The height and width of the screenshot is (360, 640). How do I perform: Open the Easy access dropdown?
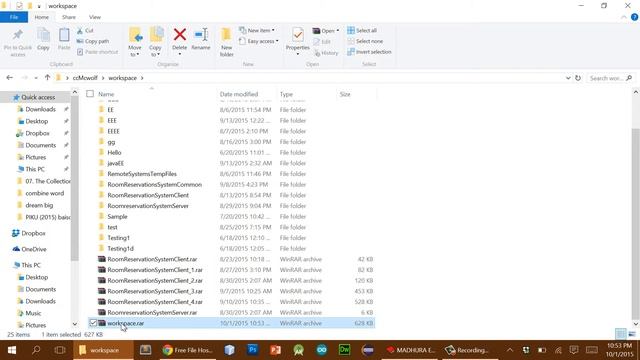[x=259, y=41]
